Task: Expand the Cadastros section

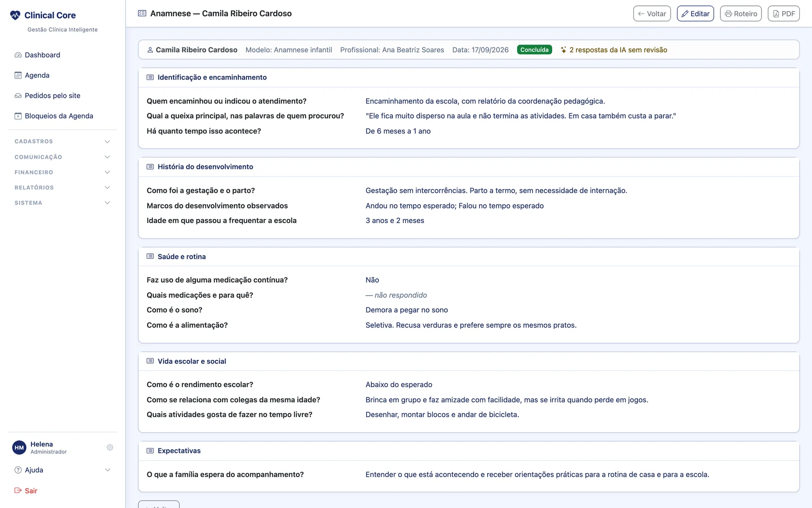Action: pos(63,141)
